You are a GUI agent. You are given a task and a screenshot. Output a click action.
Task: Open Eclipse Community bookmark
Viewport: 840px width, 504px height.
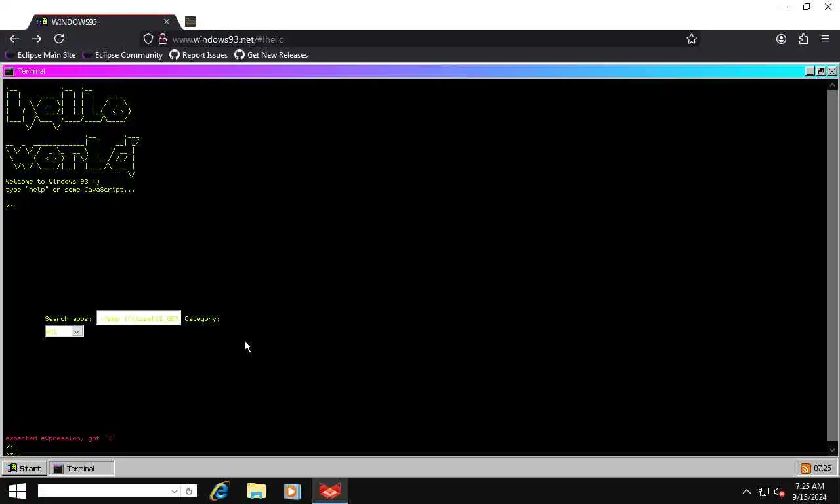pyautogui.click(x=122, y=55)
